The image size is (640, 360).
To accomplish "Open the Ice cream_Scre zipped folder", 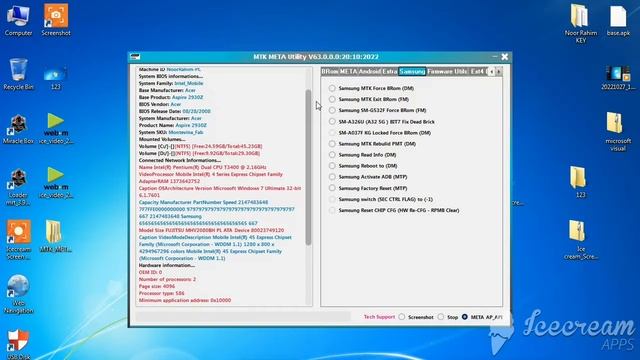I will point(580,240).
